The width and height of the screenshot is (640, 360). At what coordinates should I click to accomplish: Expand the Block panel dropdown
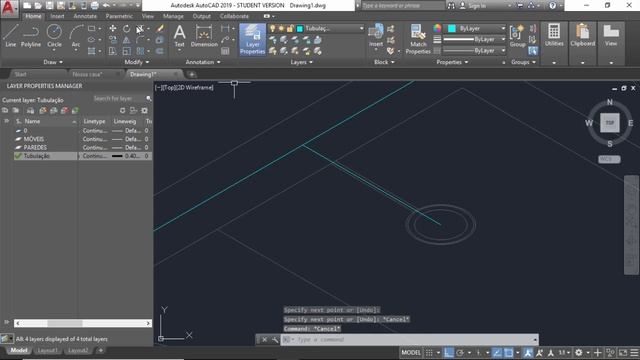384,62
